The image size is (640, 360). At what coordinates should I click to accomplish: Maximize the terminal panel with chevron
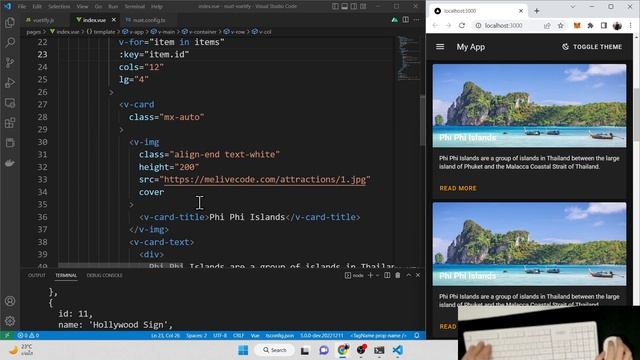(408, 276)
